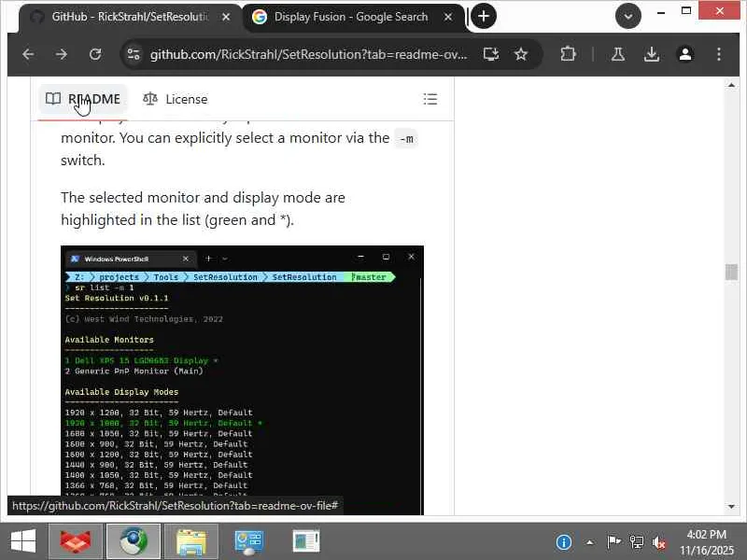747x560 pixels.
Task: Click the blue info tray icon
Action: pos(564,542)
